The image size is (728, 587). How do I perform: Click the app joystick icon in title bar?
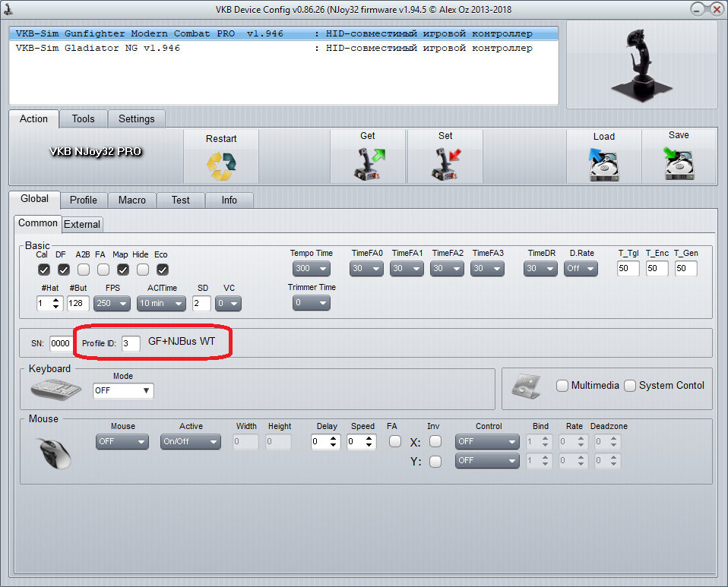[x=8, y=9]
